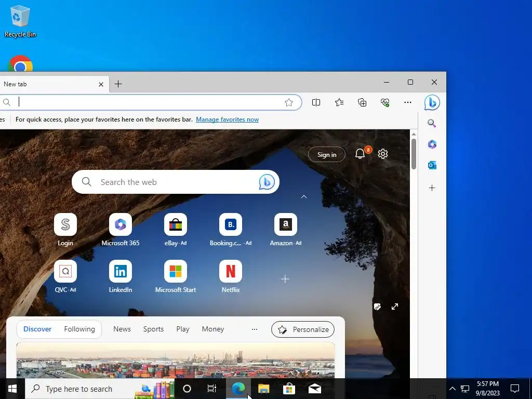This screenshot has height=399, width=532.
Task: Click the Sign in button
Action: click(x=327, y=155)
